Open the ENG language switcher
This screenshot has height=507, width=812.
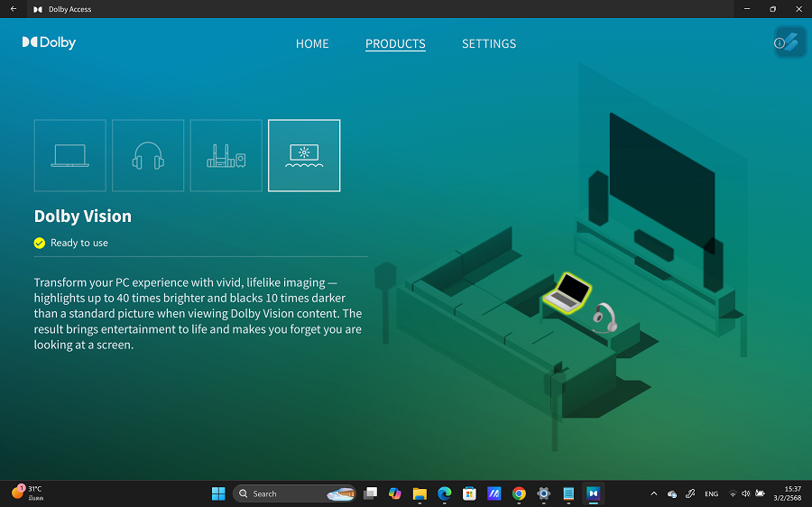(x=711, y=493)
